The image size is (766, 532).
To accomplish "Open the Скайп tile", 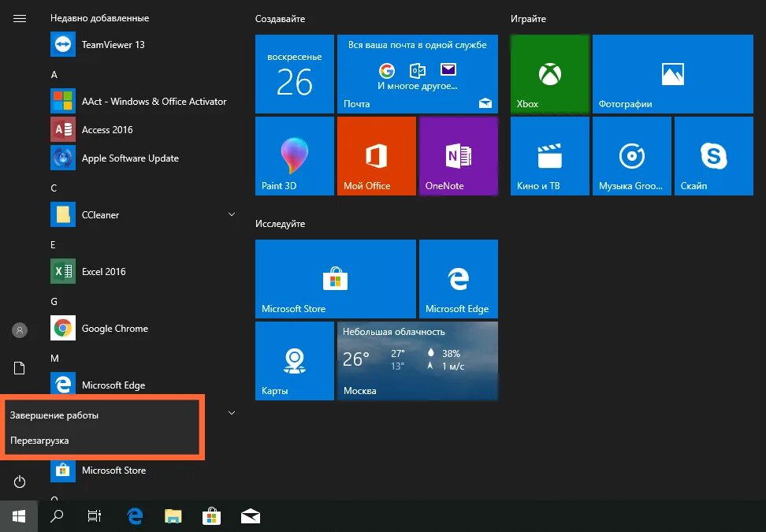I will 714,156.
